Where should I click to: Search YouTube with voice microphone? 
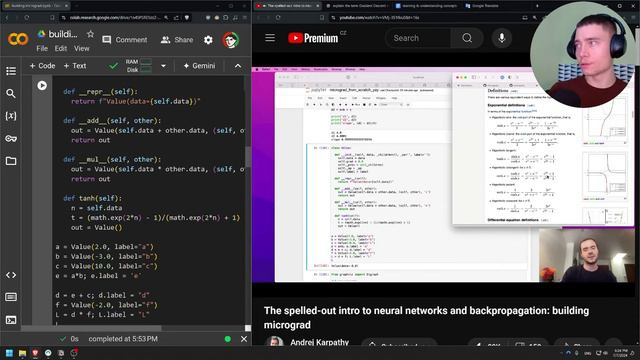pos(502,38)
